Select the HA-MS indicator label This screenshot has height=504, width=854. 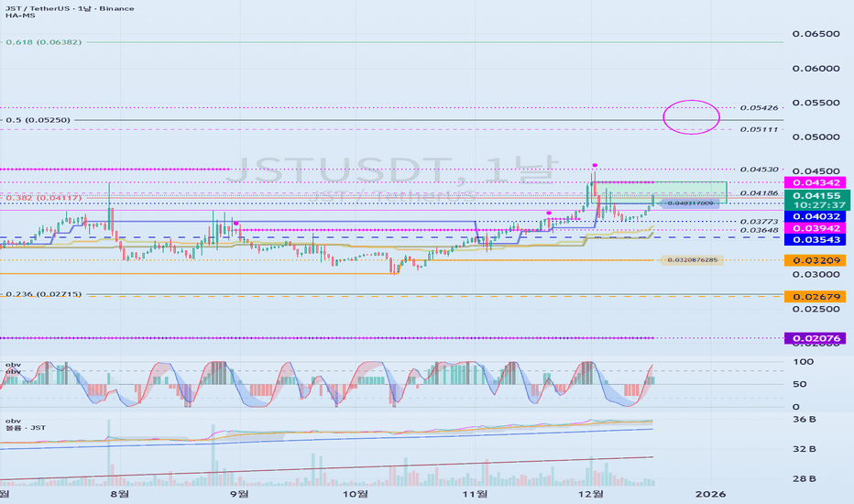tap(20, 16)
